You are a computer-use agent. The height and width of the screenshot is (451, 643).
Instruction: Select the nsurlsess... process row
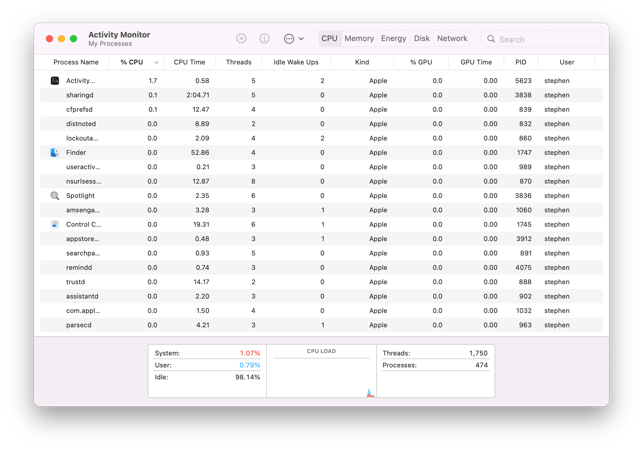pos(322,181)
